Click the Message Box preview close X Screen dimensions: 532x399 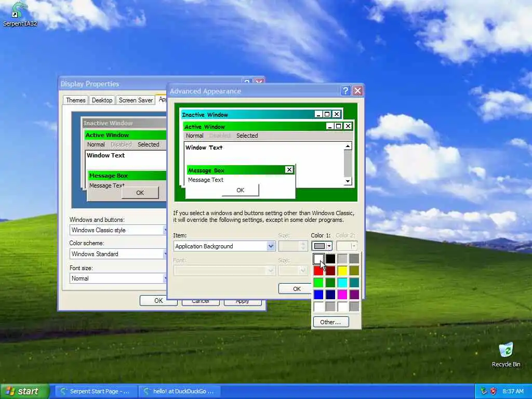(289, 170)
